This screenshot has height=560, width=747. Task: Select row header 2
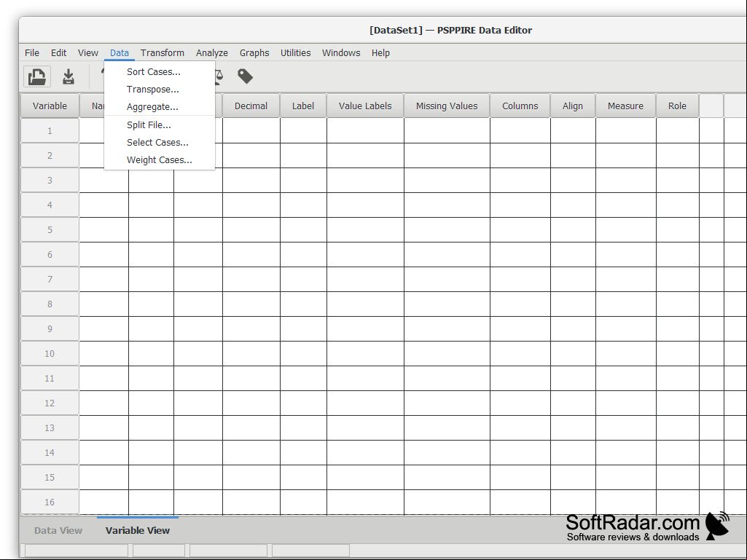(x=50, y=155)
